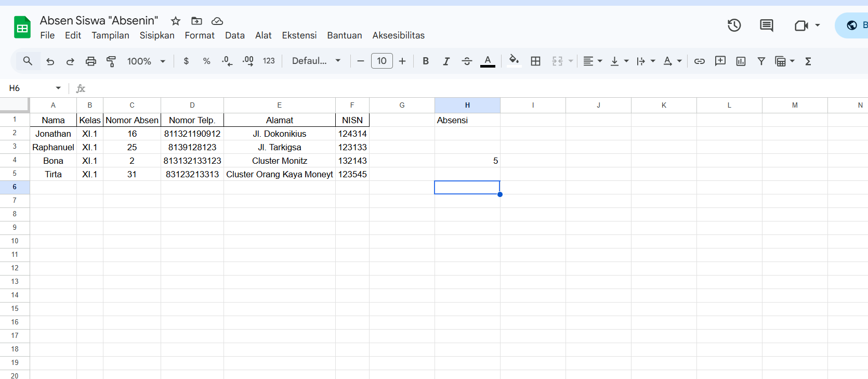
Task: Open version history clock icon
Action: (x=734, y=25)
